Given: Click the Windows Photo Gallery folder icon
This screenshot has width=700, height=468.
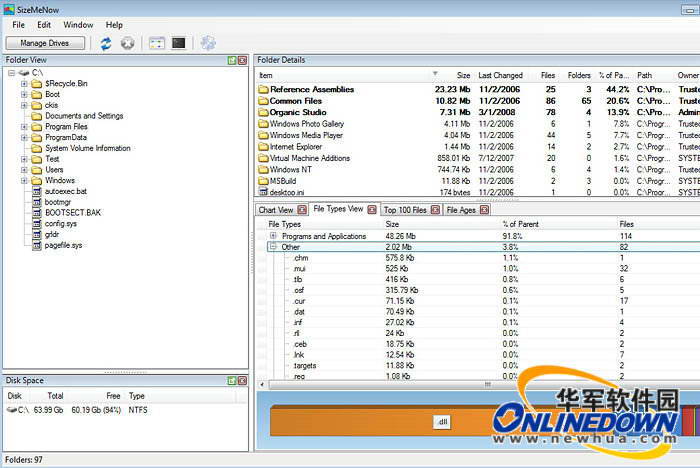Looking at the screenshot, I should click(263, 124).
